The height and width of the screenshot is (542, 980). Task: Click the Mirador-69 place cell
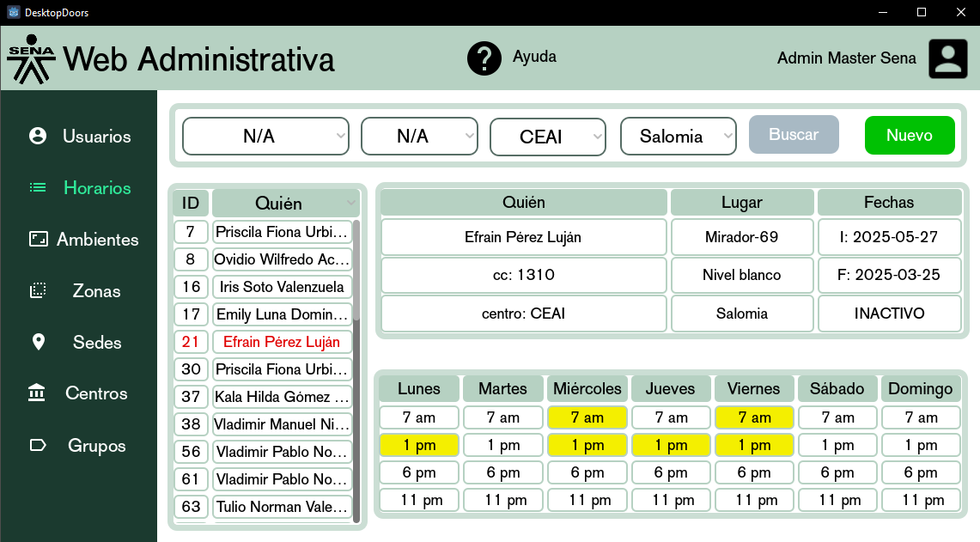point(742,237)
